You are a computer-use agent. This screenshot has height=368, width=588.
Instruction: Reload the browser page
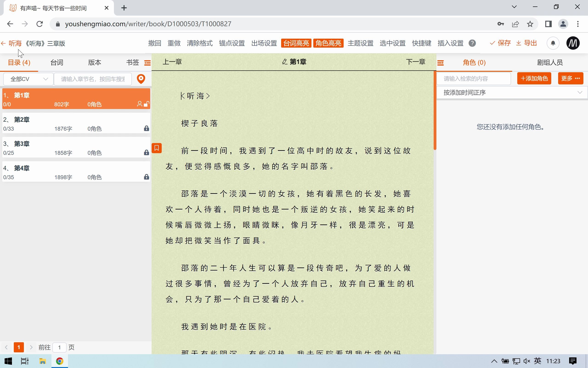click(x=40, y=24)
